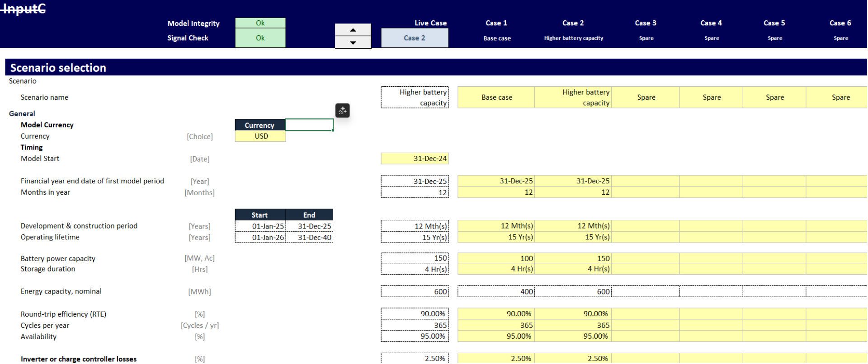Select Case 1 round-trip efficiency 90.00% cell
The height and width of the screenshot is (364, 868).
tap(496, 313)
